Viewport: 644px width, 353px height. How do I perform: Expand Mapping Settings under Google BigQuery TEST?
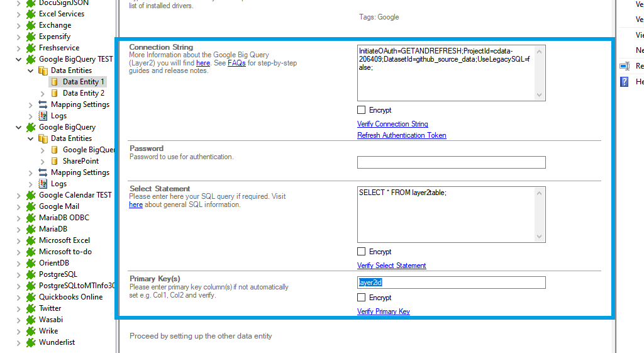30,105
